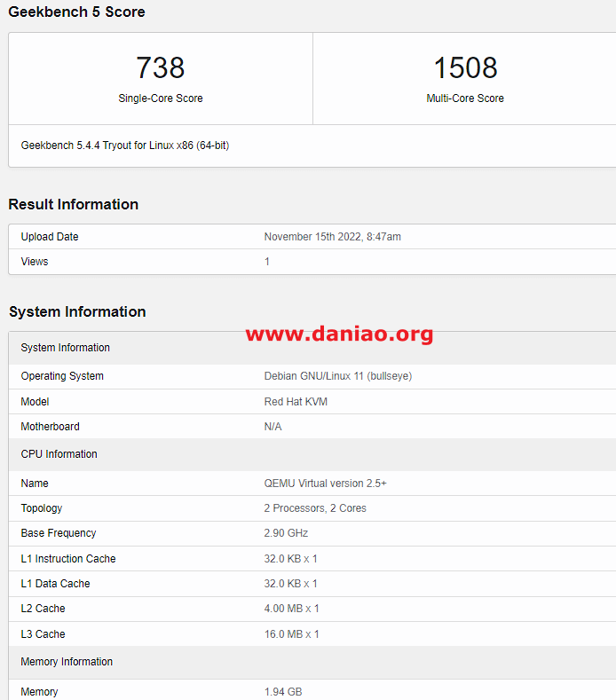Click the QEMU Virtual version 2.5+ name

[x=325, y=484]
